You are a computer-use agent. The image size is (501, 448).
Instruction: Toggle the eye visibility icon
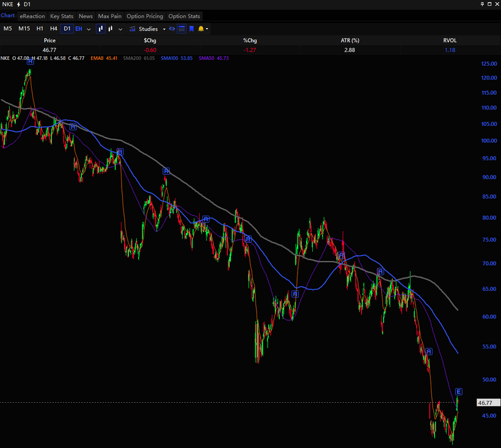tap(172, 29)
